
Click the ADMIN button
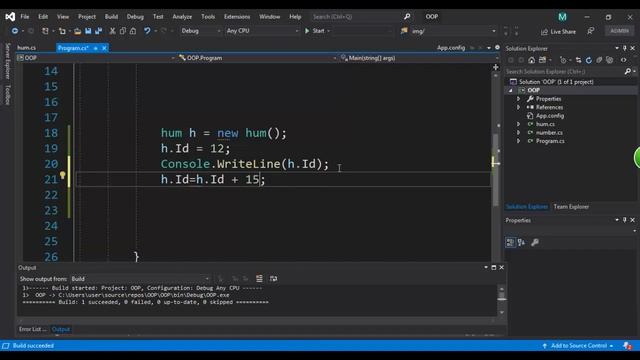point(620,31)
